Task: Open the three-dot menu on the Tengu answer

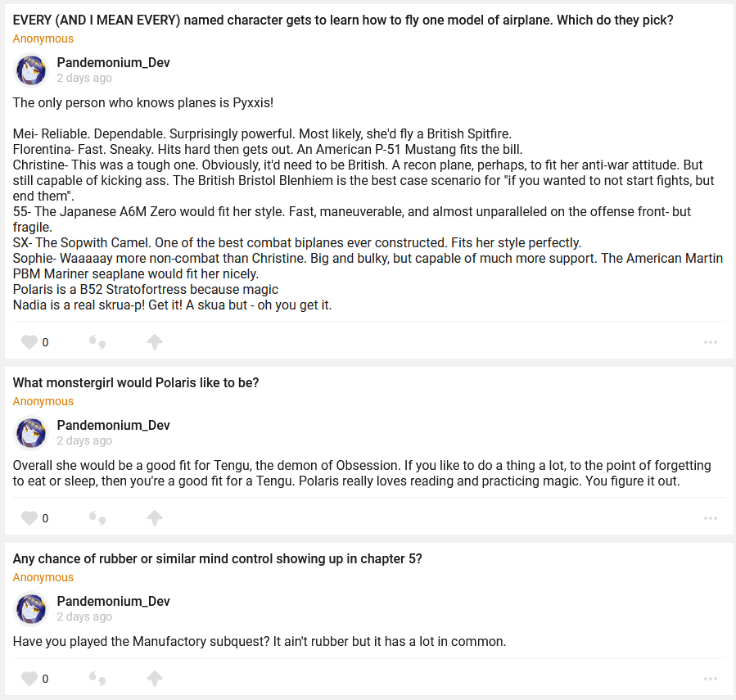Action: [x=710, y=518]
